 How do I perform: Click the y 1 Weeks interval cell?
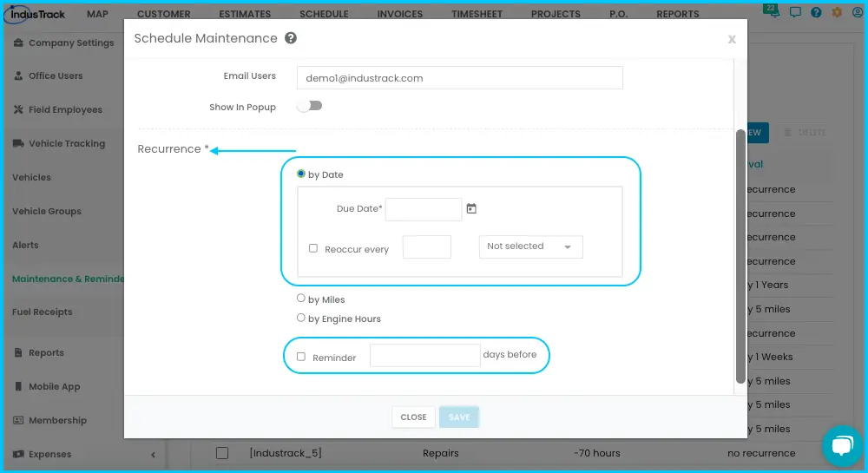(x=771, y=357)
